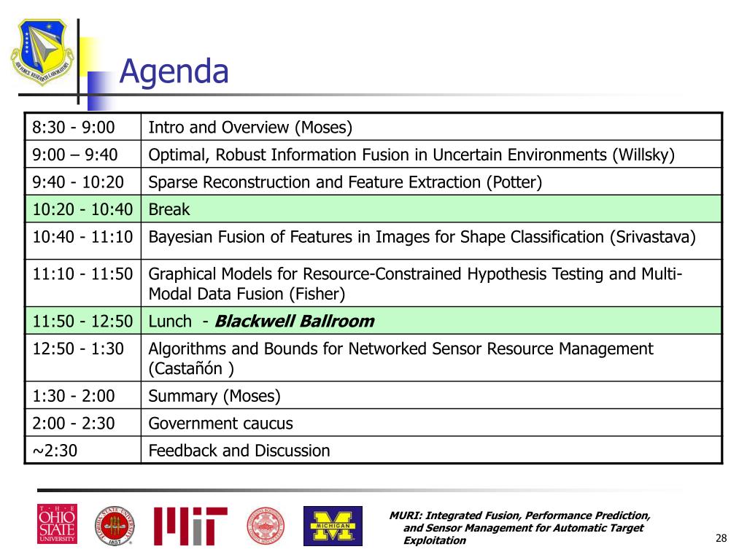This screenshot has width=747, height=560.
Task: Click Intro and Overview (Moses) cell
Action: (432, 127)
